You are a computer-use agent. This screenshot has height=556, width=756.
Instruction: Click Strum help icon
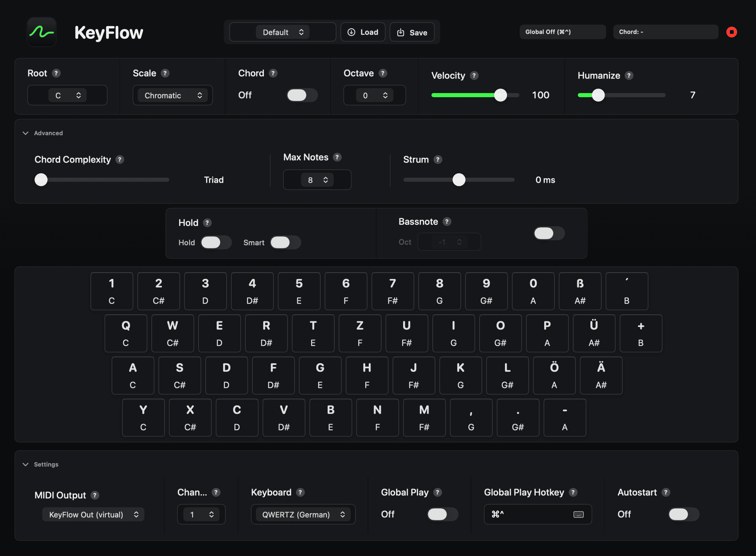pos(438,160)
